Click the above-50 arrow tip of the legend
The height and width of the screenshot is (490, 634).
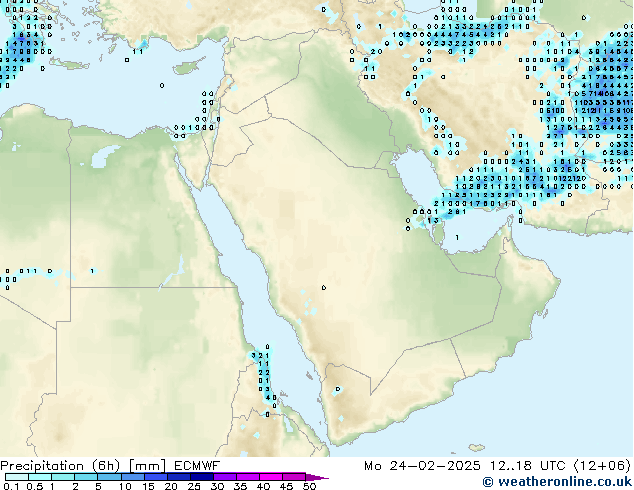(x=317, y=477)
